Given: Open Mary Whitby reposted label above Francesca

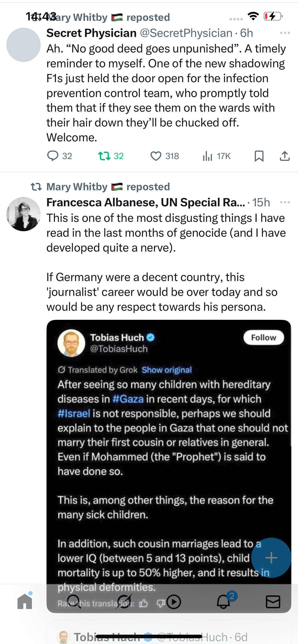Looking at the screenshot, I should click(108, 187).
